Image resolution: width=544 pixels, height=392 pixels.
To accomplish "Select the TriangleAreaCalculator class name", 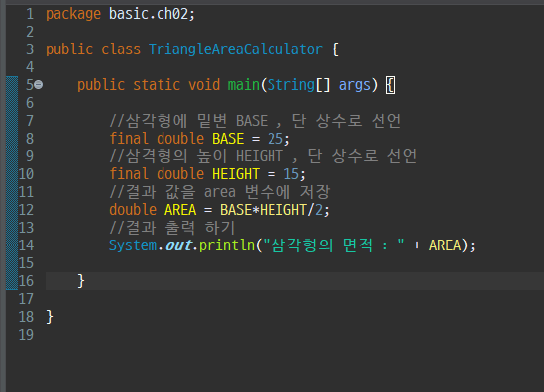I will [x=236, y=49].
